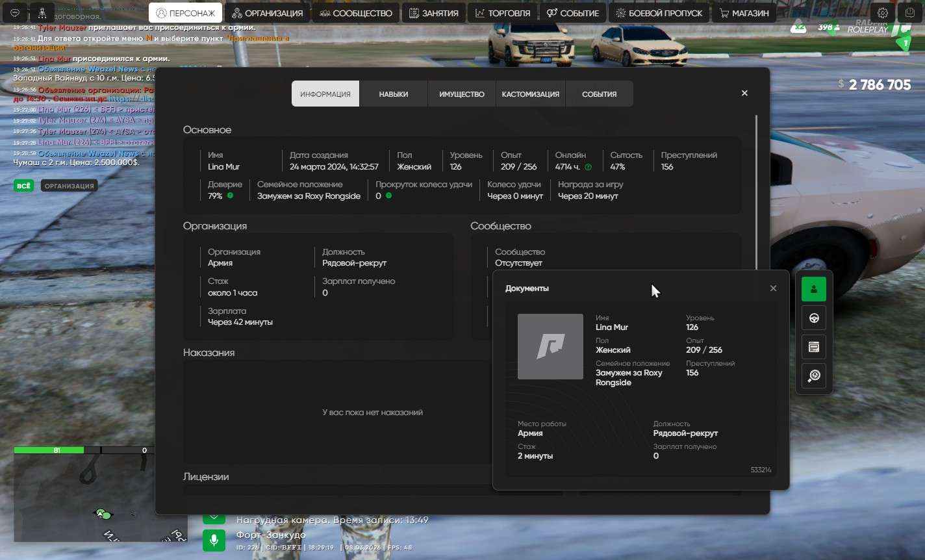Select the steering wheel driver license icon
The width and height of the screenshot is (925, 560).
(813, 318)
